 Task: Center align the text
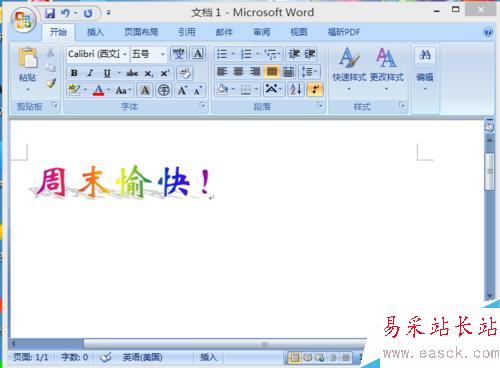[x=238, y=72]
